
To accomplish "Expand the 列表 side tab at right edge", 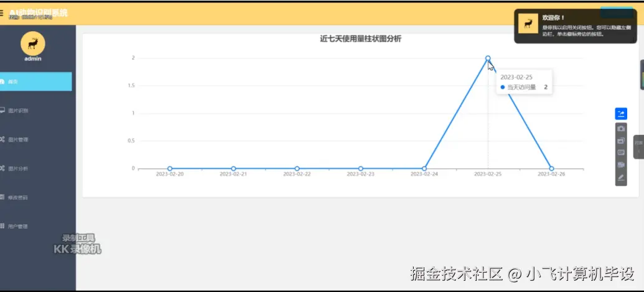I will (638, 147).
